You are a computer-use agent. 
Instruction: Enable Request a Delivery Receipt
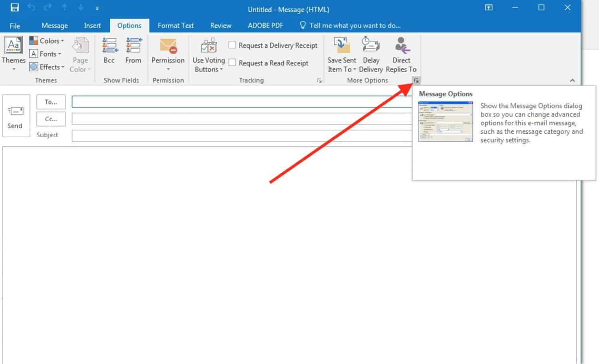click(233, 45)
